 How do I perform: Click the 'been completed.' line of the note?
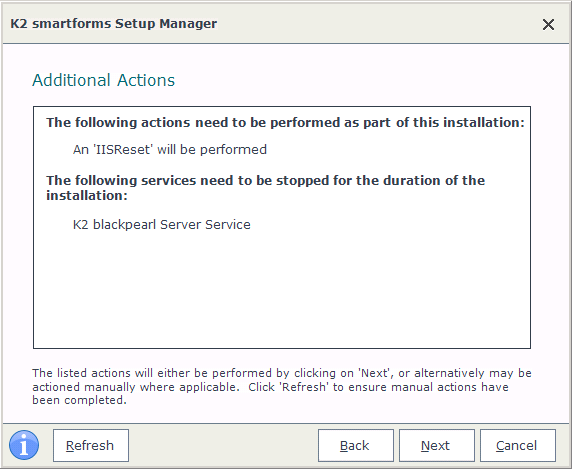pos(79,400)
